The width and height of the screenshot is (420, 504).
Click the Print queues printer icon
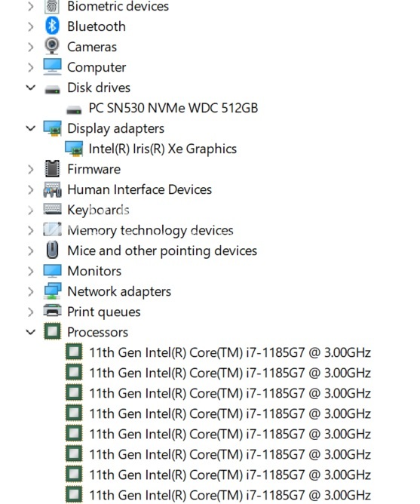click(x=52, y=311)
